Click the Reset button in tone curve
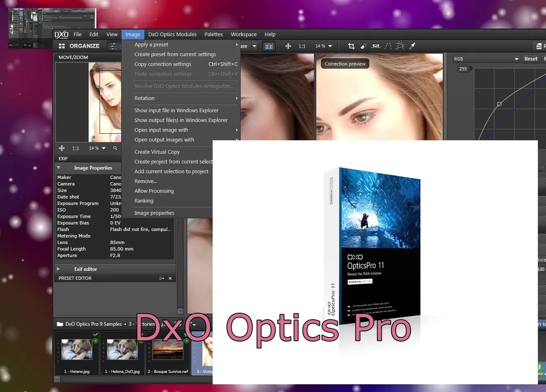Image resolution: width=546 pixels, height=392 pixels. pos(531,59)
